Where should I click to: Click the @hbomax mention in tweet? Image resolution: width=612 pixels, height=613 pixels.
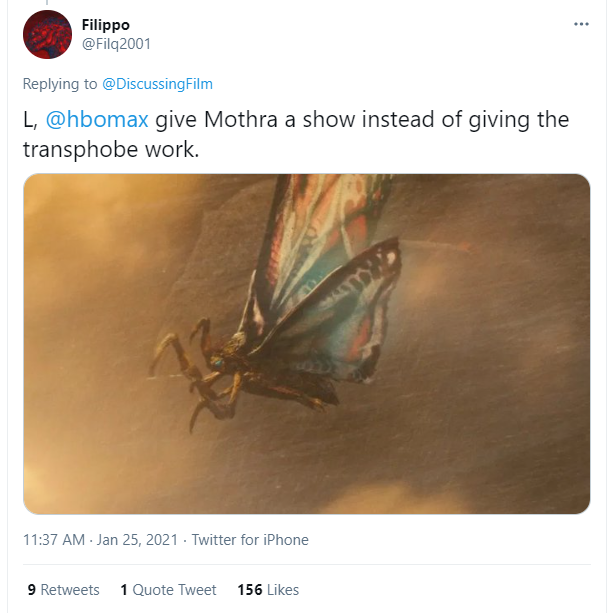pos(97,119)
